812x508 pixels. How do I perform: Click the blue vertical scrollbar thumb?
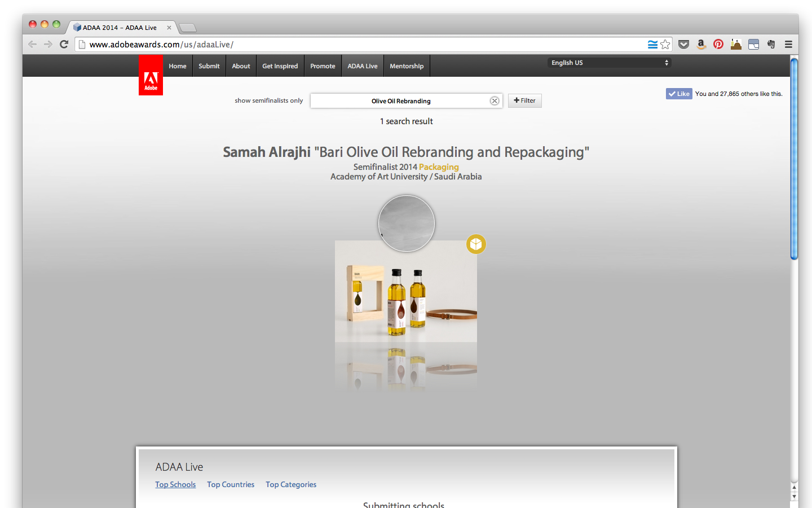pos(794,159)
